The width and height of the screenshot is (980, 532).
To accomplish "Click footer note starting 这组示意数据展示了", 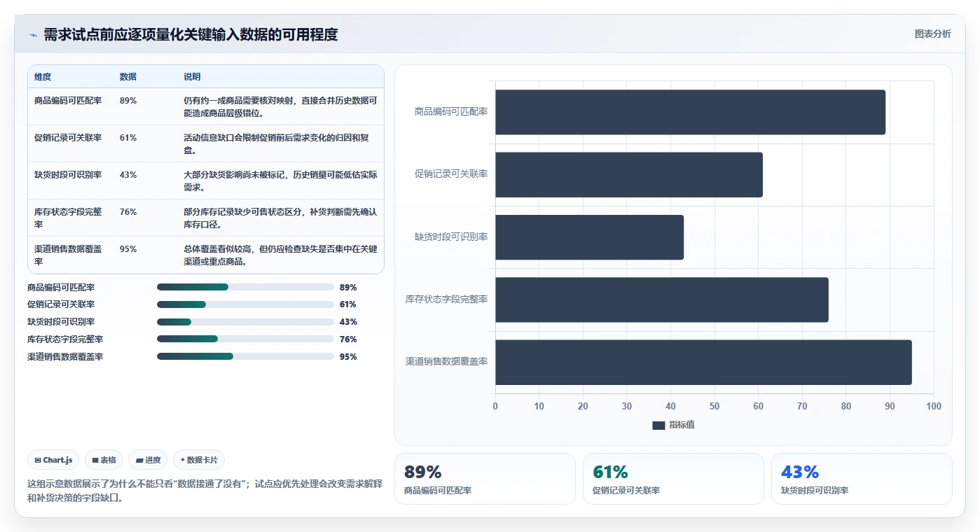I will tap(205, 491).
